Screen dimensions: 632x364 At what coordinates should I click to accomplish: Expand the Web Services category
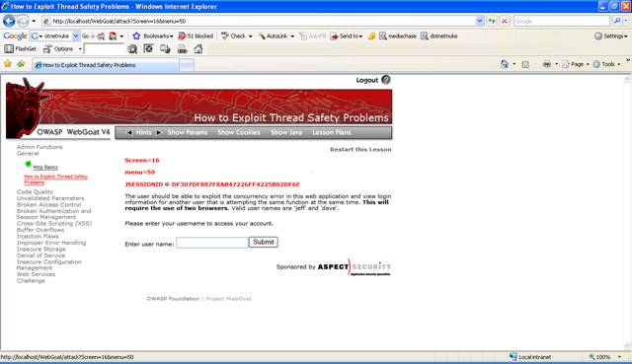pyautogui.click(x=36, y=274)
